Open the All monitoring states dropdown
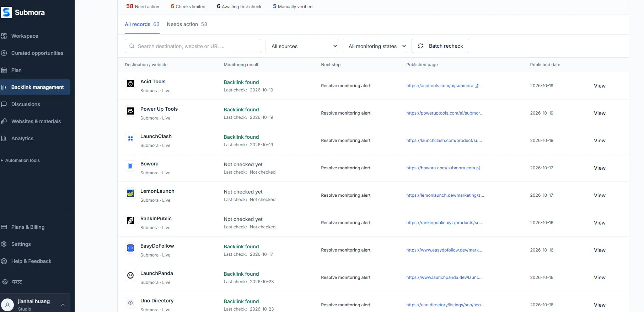The height and width of the screenshot is (312, 644). tap(375, 46)
